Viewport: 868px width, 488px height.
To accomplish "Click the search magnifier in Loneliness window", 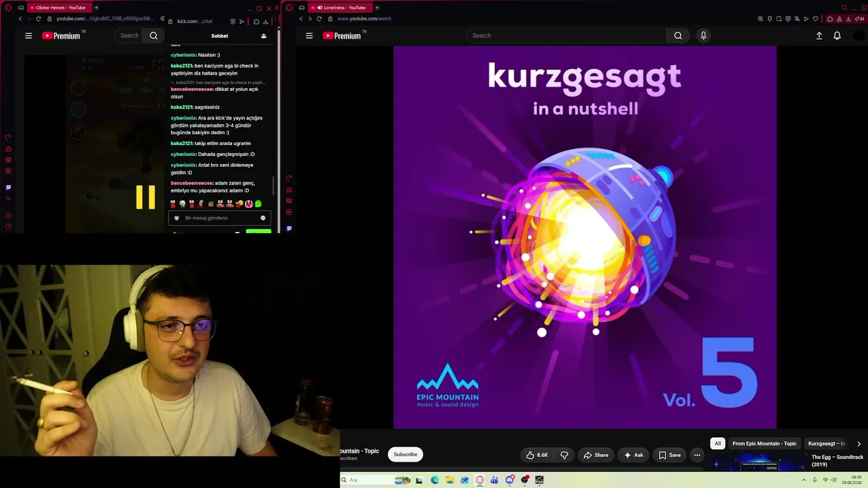I will (678, 36).
